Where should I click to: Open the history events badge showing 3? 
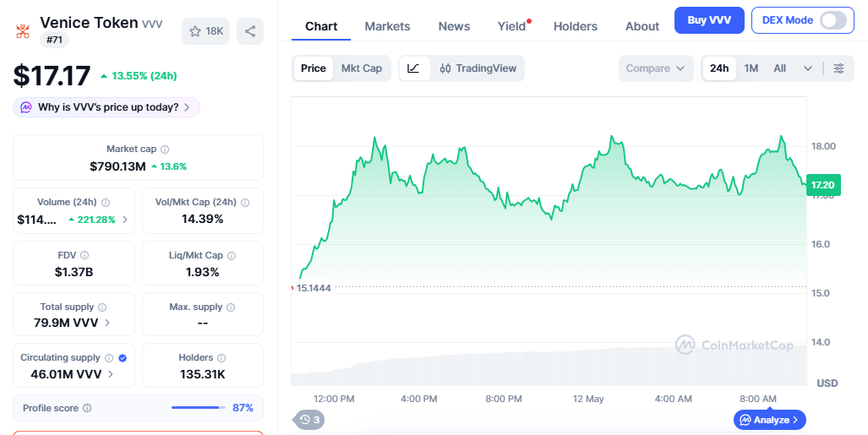coord(309,420)
